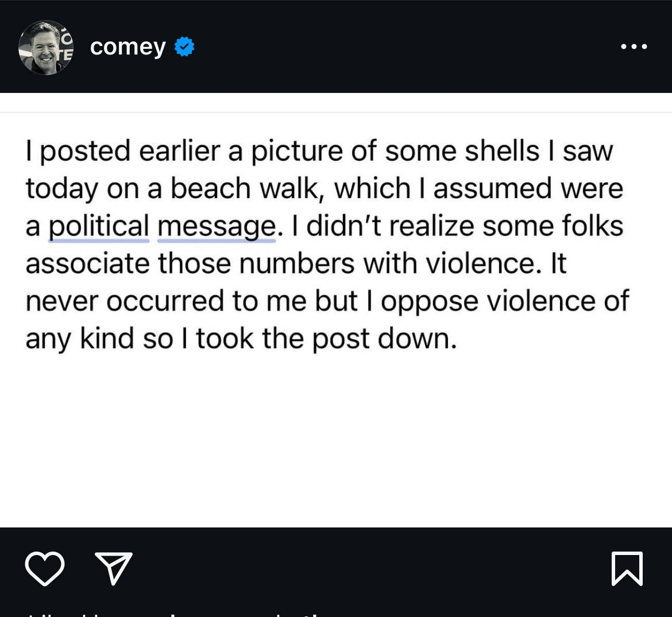
Task: Click the empty white area below the statement
Action: 336,441
